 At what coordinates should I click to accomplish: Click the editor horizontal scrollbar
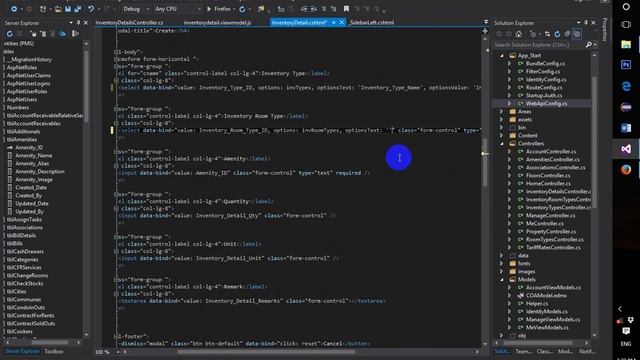pyautogui.click(x=266, y=352)
